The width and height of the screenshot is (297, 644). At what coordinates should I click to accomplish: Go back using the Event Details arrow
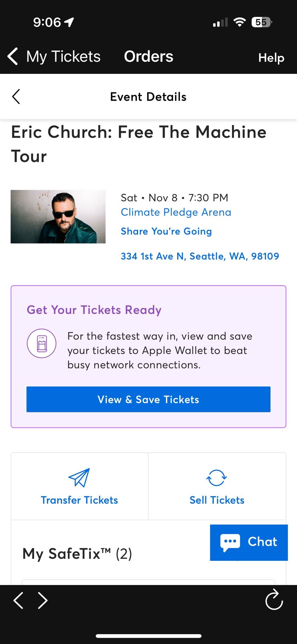[16, 97]
